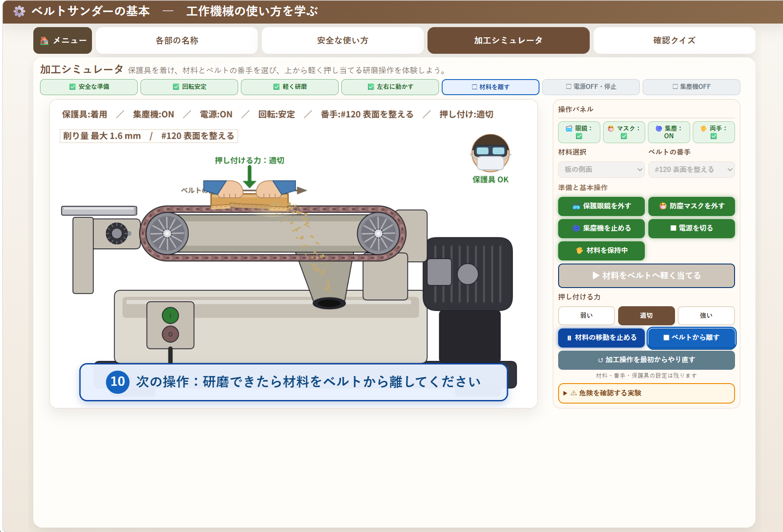Click green power-on button on sander
Image resolution: width=783 pixels, height=532 pixels.
click(170, 316)
